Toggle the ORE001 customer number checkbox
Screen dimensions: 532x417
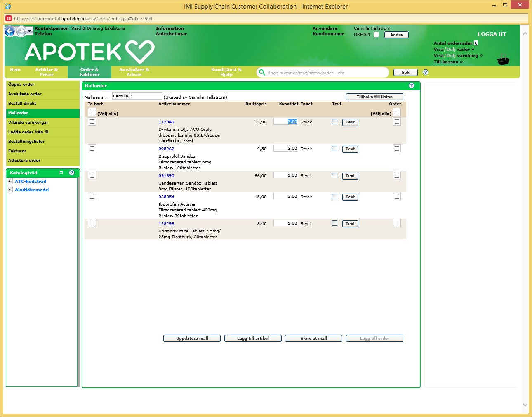click(376, 35)
